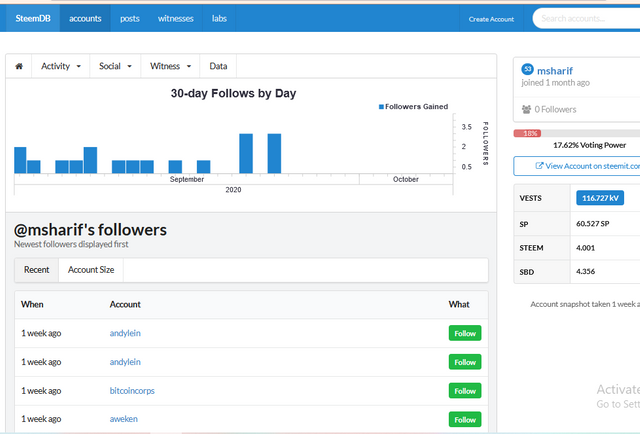640x434 pixels.
Task: Switch to the Data tab
Action: 218,66
